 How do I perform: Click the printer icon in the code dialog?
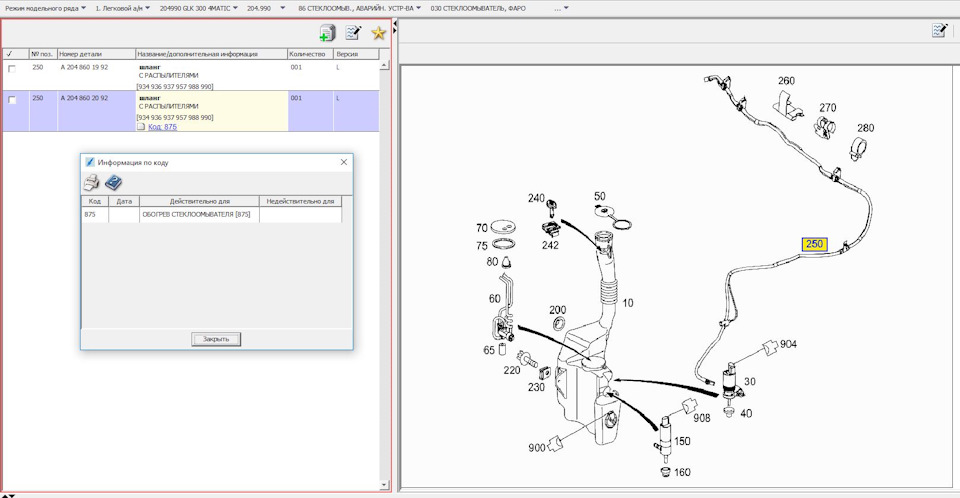91,182
